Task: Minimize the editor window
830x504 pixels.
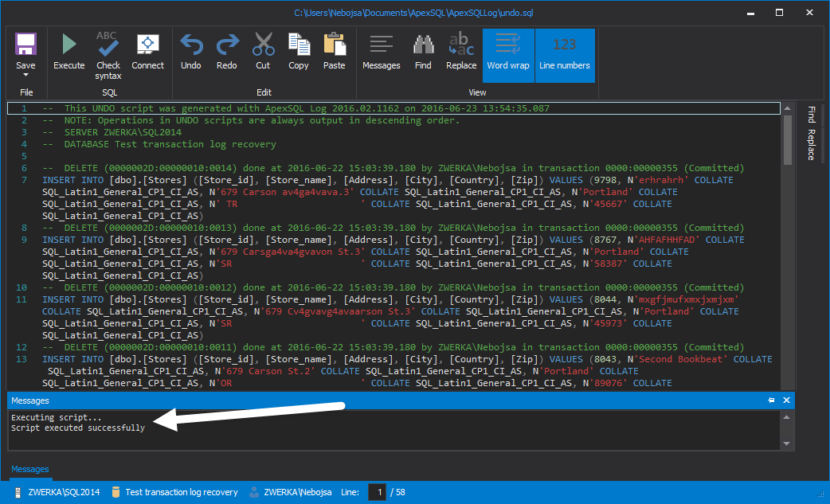Action: pos(750,13)
